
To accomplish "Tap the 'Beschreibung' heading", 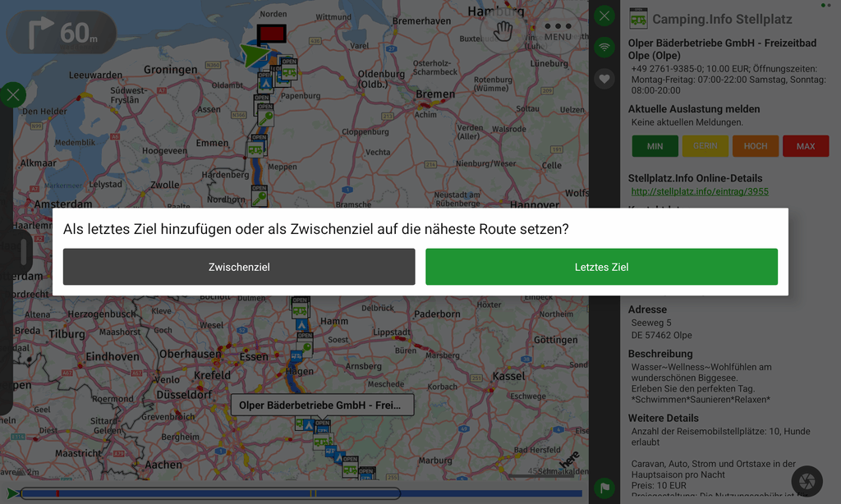I will pos(660,354).
